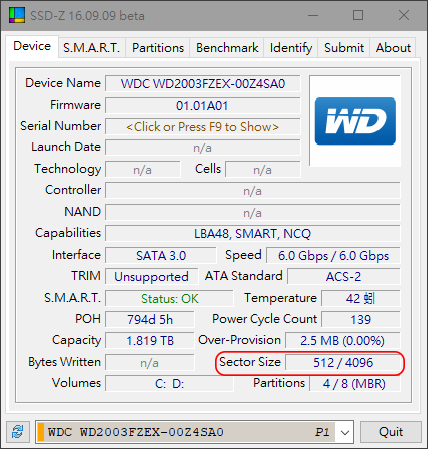Select the Device tab

click(32, 46)
